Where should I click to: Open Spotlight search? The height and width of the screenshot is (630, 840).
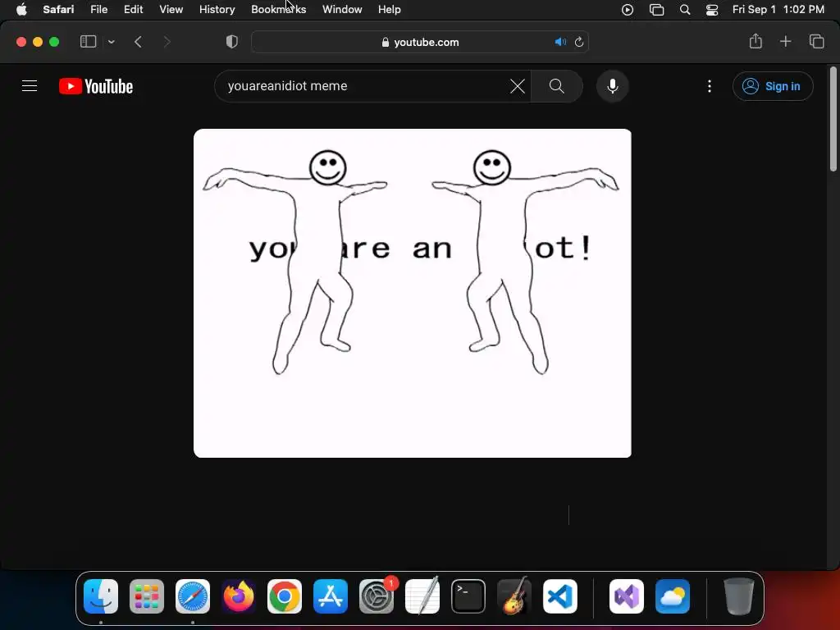point(685,10)
